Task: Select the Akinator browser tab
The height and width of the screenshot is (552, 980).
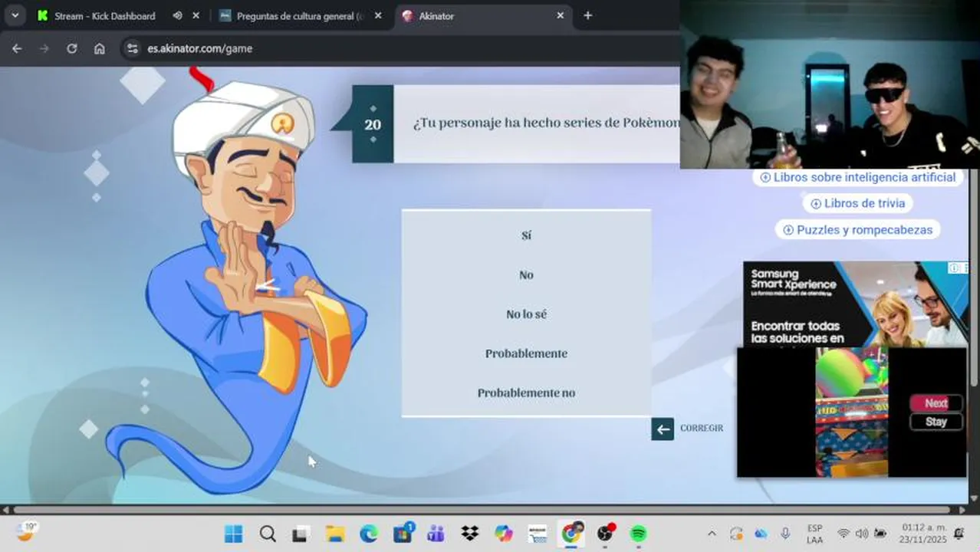Action: (x=475, y=15)
